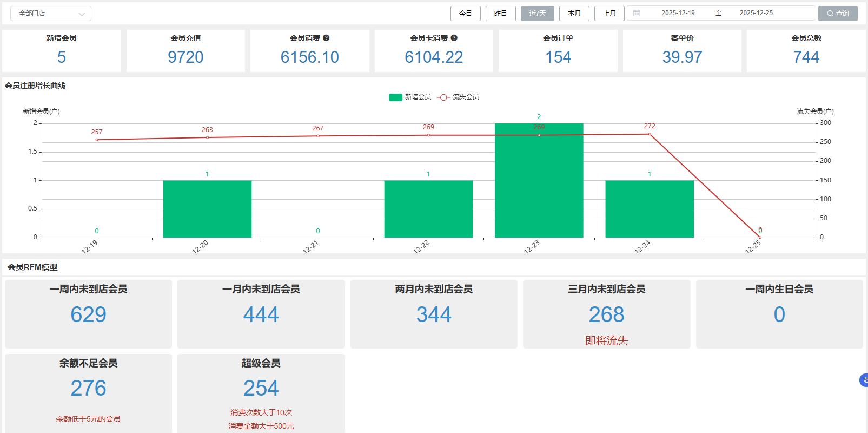Click the 余额低于5元的会员 note
The height and width of the screenshot is (433, 868).
coord(89,419)
